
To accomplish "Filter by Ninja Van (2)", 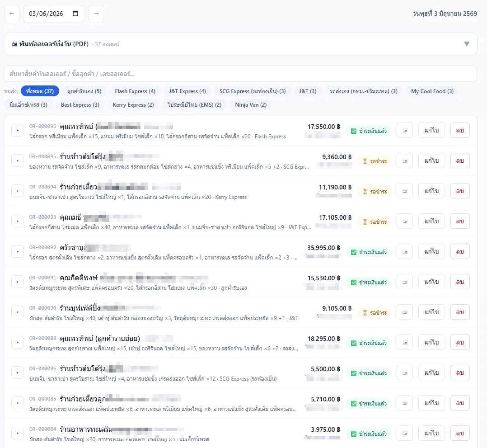I will click(251, 105).
